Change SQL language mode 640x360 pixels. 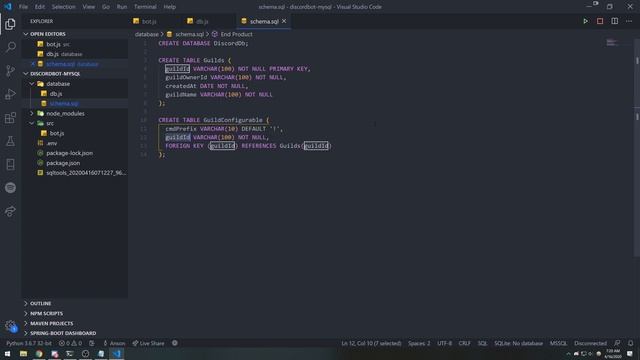pyautogui.click(x=482, y=343)
